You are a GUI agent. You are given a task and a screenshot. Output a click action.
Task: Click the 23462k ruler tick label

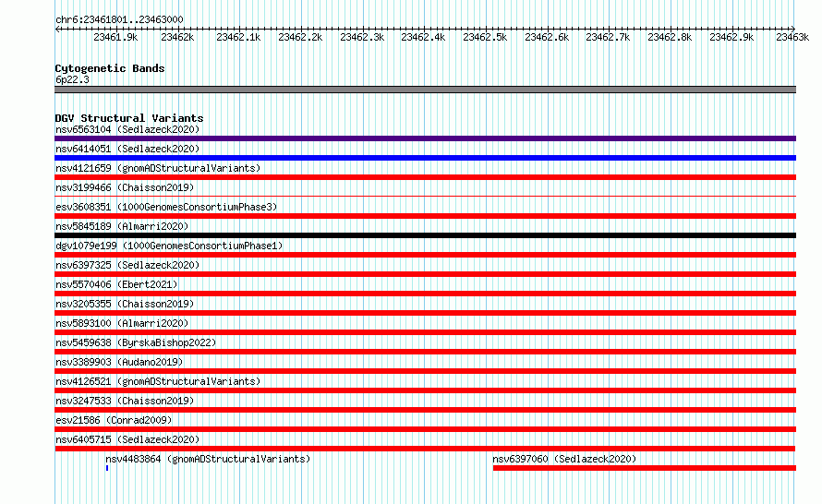(x=177, y=37)
